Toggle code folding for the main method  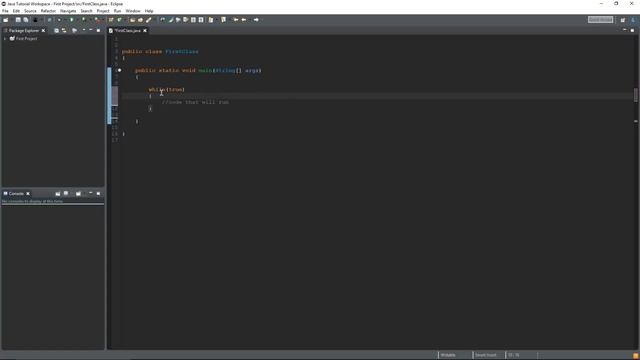120,70
